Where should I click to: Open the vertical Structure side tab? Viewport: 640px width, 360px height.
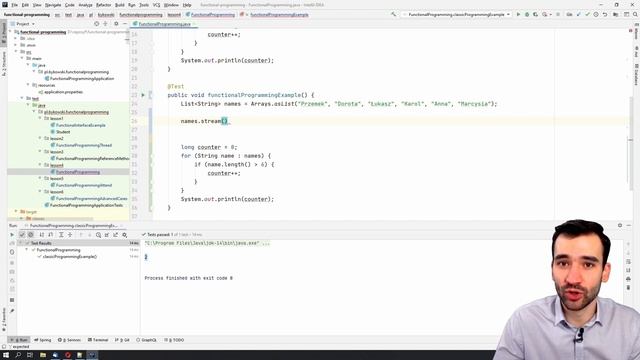tap(4, 64)
